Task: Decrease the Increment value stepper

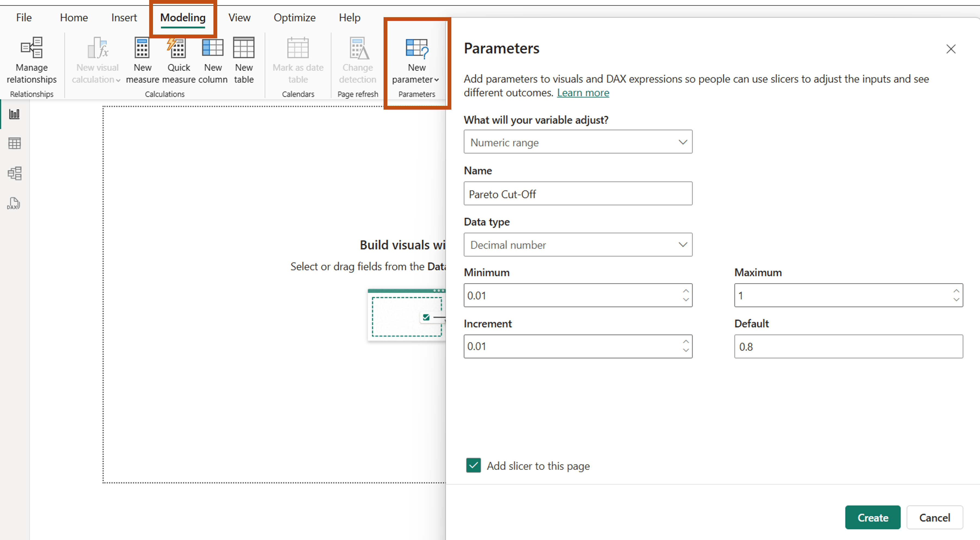Action: tap(685, 351)
